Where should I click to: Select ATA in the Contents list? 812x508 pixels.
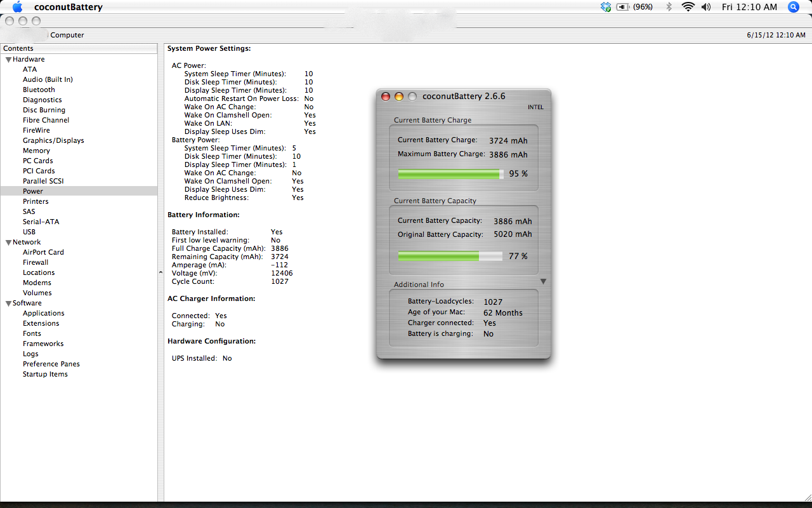[30, 69]
